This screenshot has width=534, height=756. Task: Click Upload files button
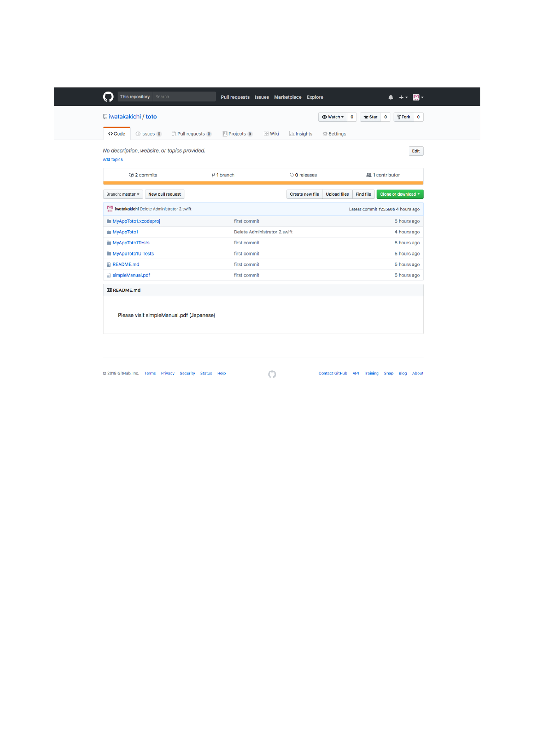coord(337,194)
